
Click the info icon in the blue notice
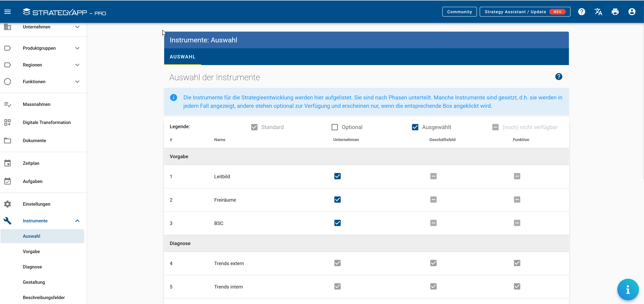coord(173,97)
